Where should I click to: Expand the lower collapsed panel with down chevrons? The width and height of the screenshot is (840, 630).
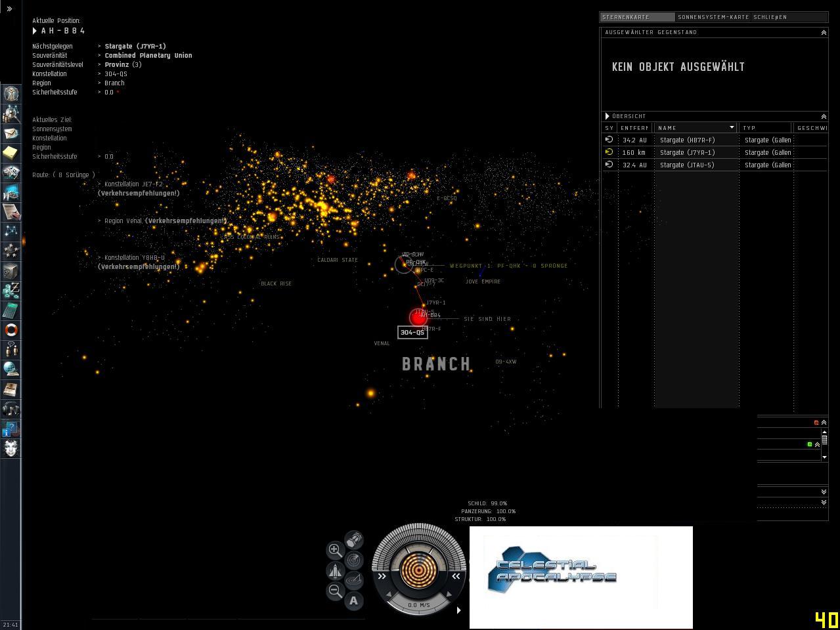[x=824, y=502]
